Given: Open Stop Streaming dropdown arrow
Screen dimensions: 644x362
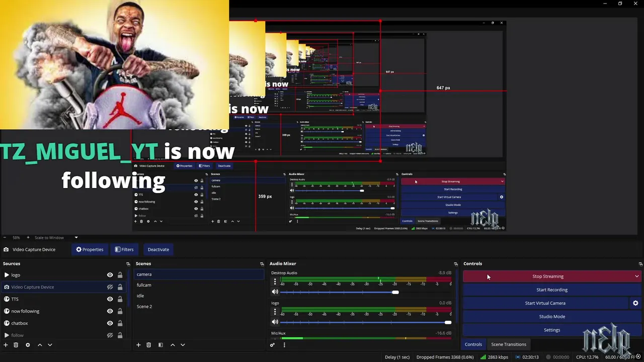Looking at the screenshot, I should pyautogui.click(x=637, y=277).
